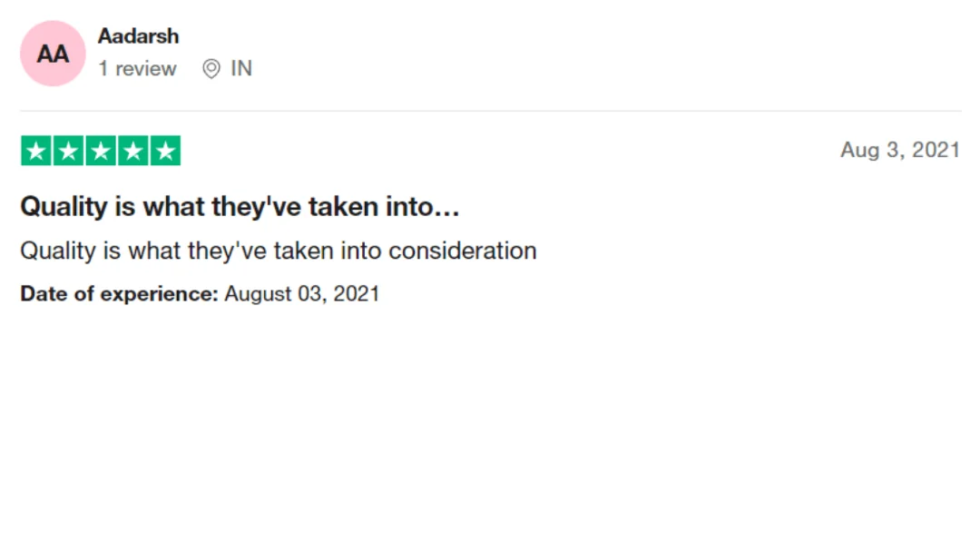Select the third green rating star
Screen dimensions: 980x552
pos(101,151)
